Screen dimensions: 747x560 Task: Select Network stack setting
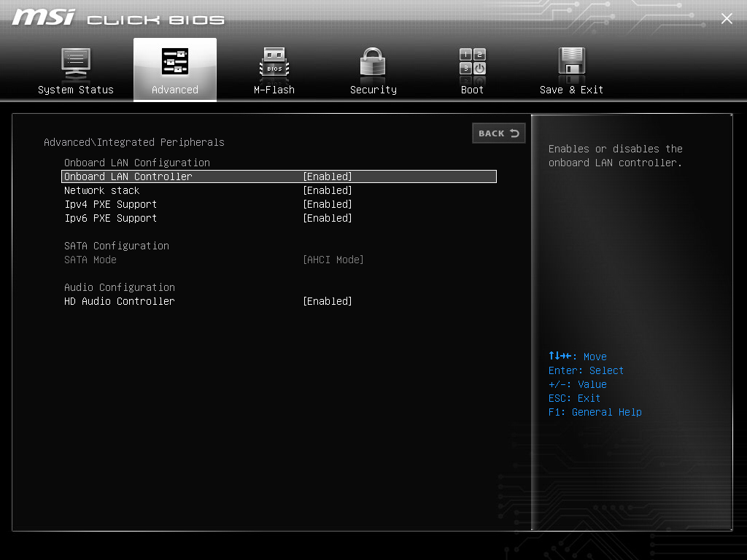102,190
